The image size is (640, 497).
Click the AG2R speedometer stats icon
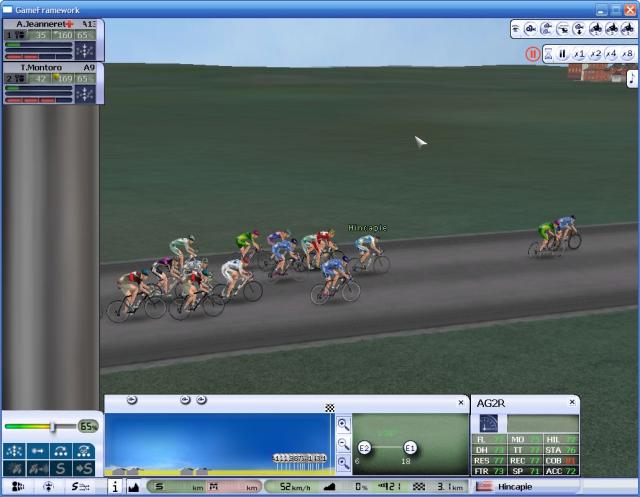point(490,423)
